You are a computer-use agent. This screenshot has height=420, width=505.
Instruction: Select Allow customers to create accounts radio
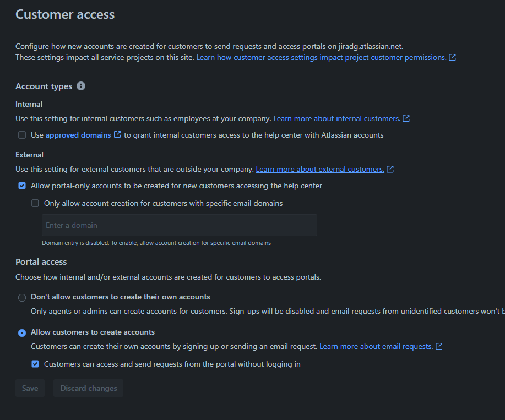[x=22, y=333]
